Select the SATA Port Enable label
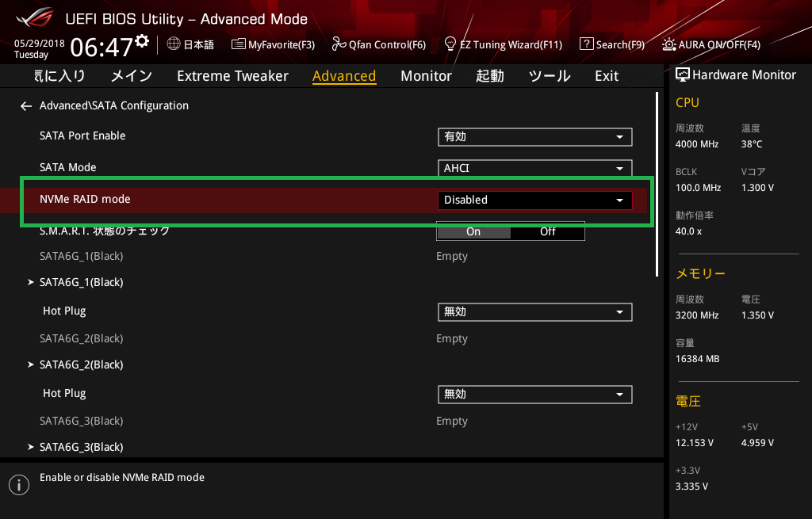This screenshot has height=519, width=812. coord(82,135)
